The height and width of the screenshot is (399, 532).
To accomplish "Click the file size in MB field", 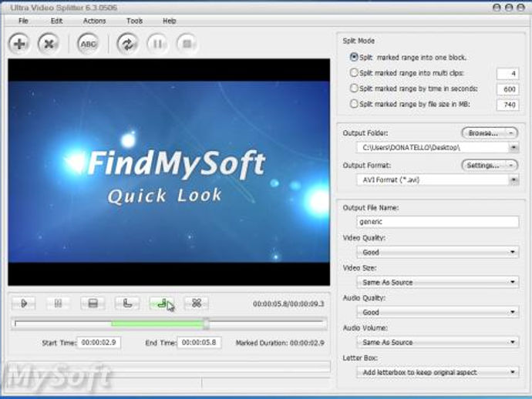I will pos(507,105).
